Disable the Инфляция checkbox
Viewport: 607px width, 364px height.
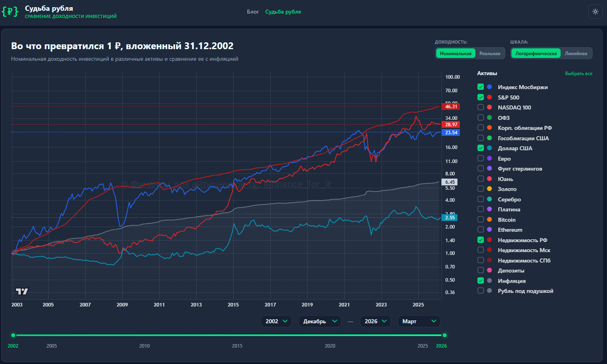tap(481, 280)
